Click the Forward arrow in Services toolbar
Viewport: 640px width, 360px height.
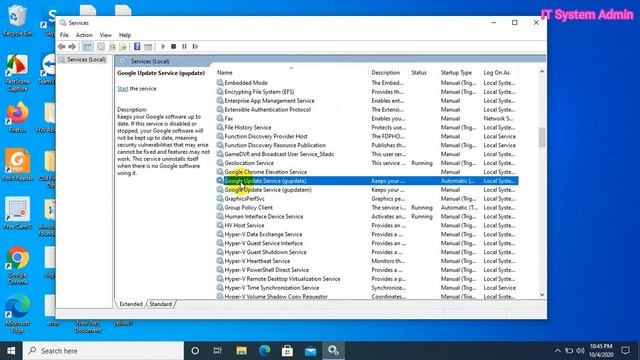click(72, 47)
